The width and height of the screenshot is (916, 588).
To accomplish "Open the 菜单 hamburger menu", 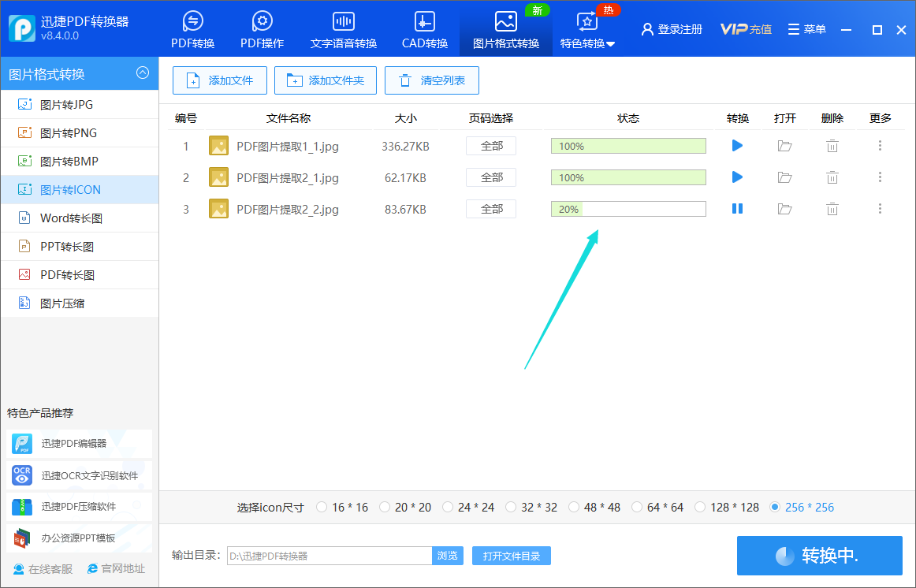I will (806, 29).
